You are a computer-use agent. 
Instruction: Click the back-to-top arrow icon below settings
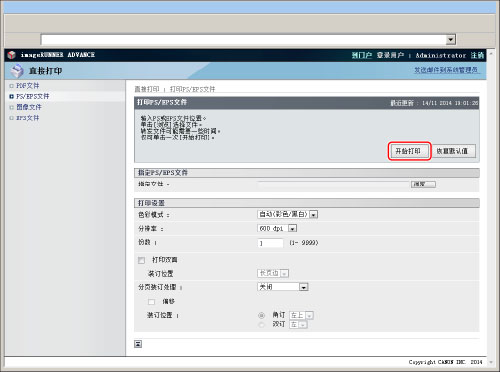click(x=138, y=344)
